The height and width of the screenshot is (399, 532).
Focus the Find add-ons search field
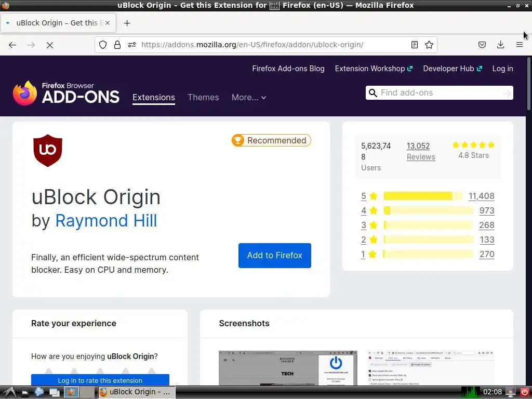[440, 93]
